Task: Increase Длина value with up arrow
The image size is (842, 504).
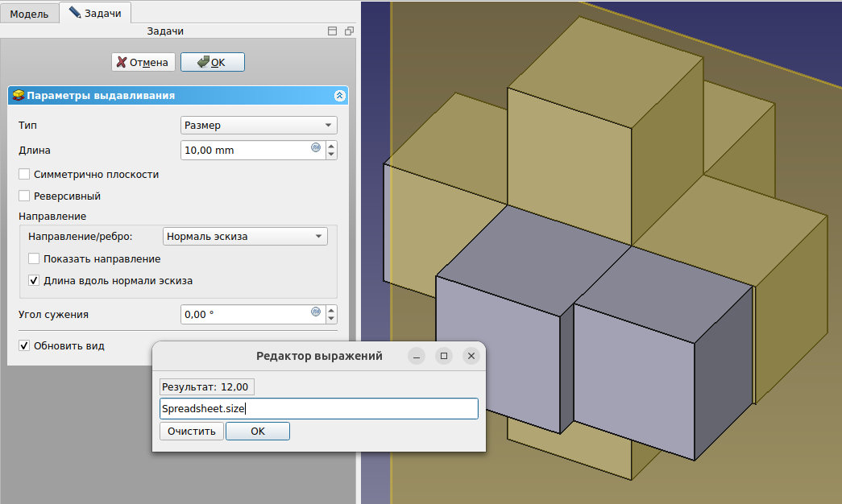Action: click(x=331, y=146)
